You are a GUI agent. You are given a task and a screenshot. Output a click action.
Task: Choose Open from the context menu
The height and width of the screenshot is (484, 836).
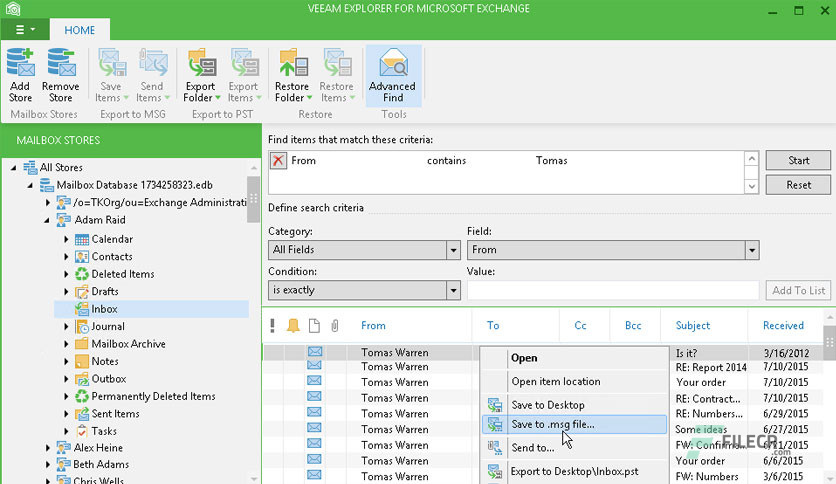pos(575,358)
